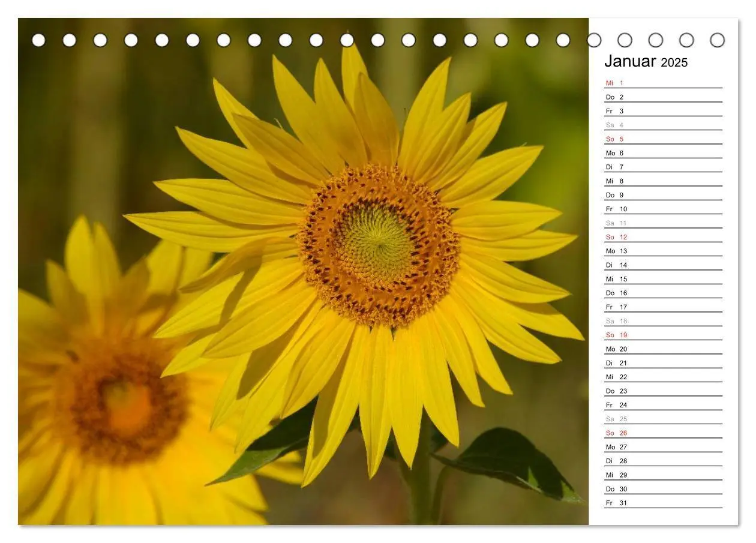Select the 'Mi 1' calendar row
Image resolution: width=756 pixels, height=543 pixels.
point(663,83)
